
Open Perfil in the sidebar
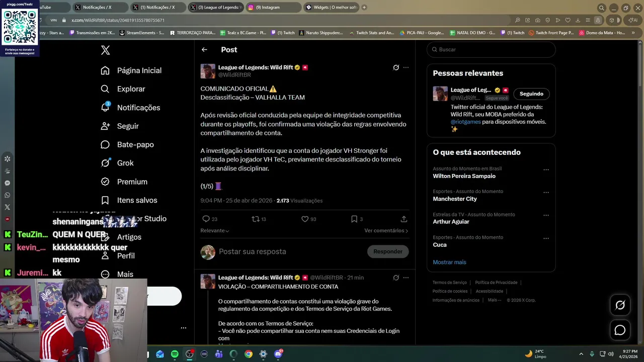[118, 255]
